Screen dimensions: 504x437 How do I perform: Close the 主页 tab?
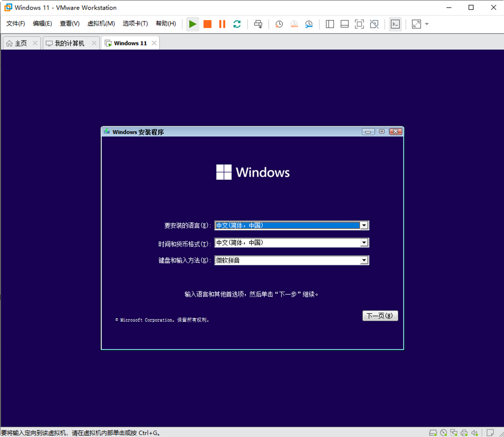pyautogui.click(x=35, y=43)
